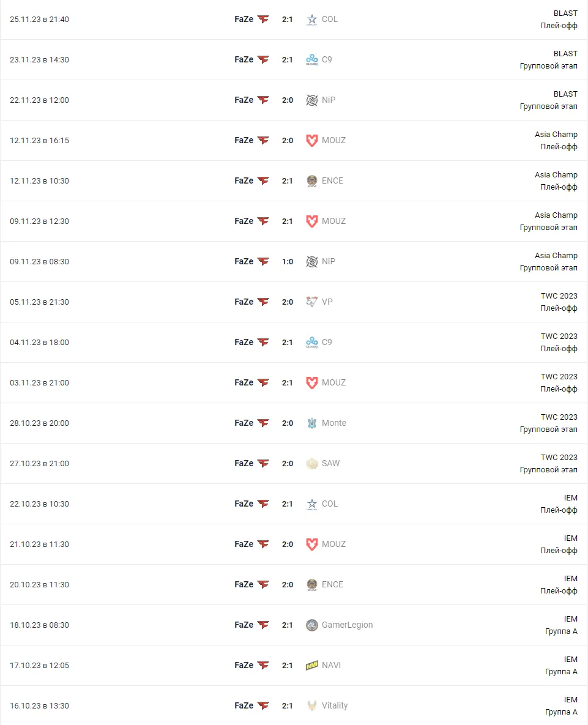
Task: Select the Monte team name
Action: pyautogui.click(x=333, y=423)
